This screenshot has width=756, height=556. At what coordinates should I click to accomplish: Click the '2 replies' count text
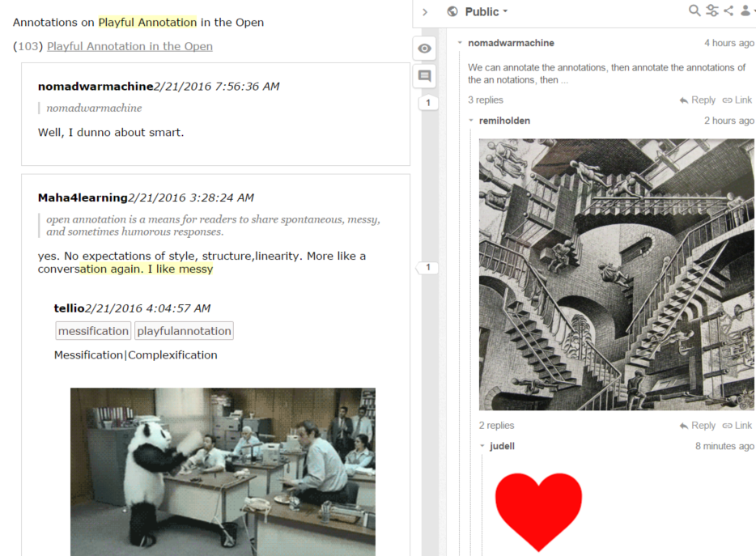pyautogui.click(x=497, y=426)
